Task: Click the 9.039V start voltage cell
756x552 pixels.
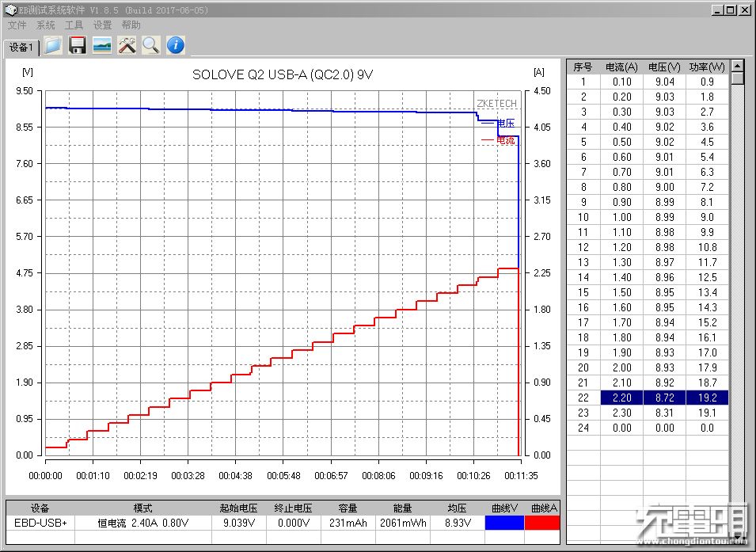Action: point(238,523)
